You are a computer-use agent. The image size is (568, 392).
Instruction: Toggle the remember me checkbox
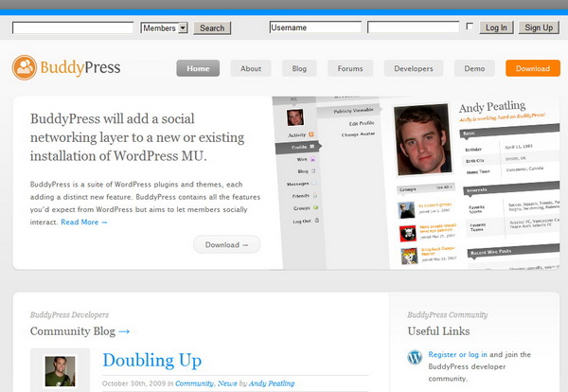point(470,27)
